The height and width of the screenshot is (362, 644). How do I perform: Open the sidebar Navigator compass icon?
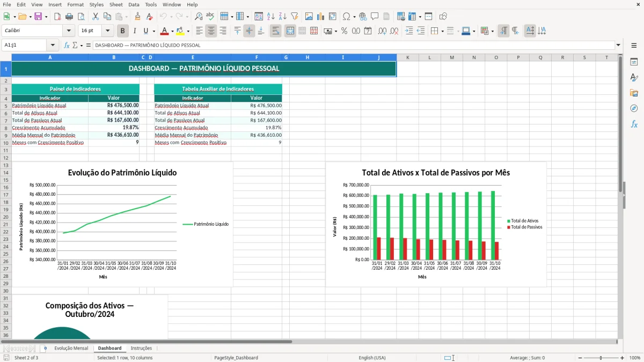(634, 108)
